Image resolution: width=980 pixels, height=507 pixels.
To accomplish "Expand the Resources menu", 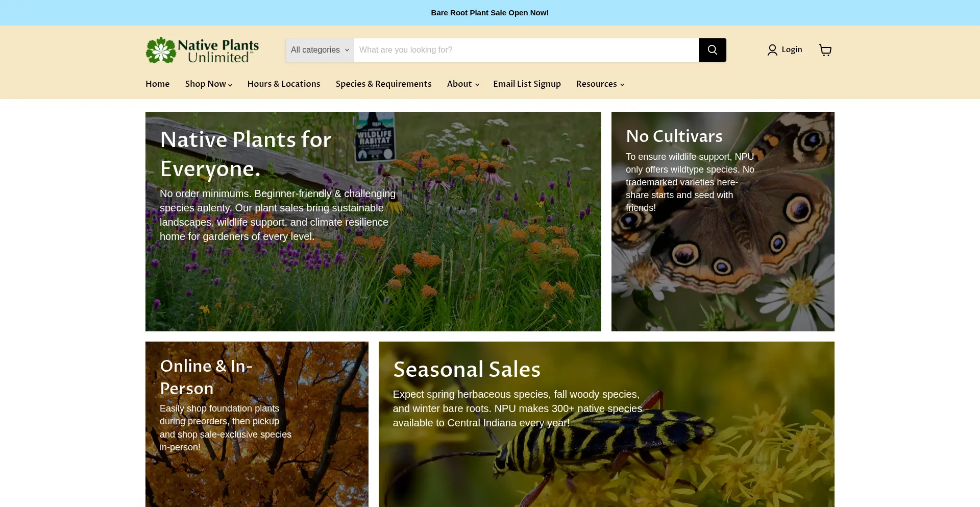I will pos(600,84).
